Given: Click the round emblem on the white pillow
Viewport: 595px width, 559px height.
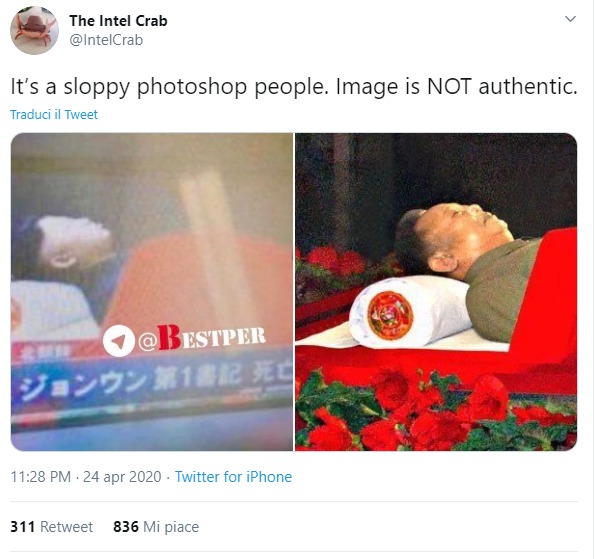Looking at the screenshot, I should (390, 315).
